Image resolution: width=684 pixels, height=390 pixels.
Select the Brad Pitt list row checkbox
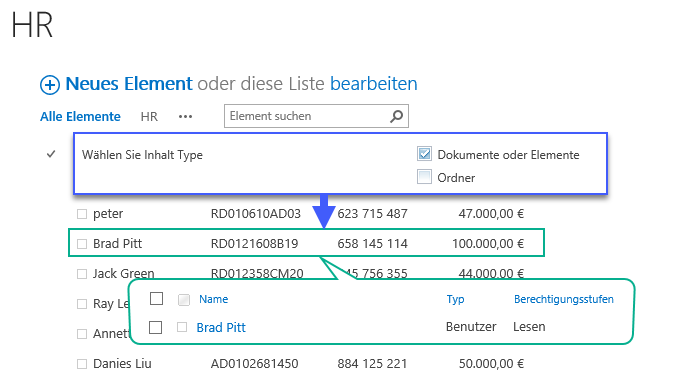[x=82, y=244]
